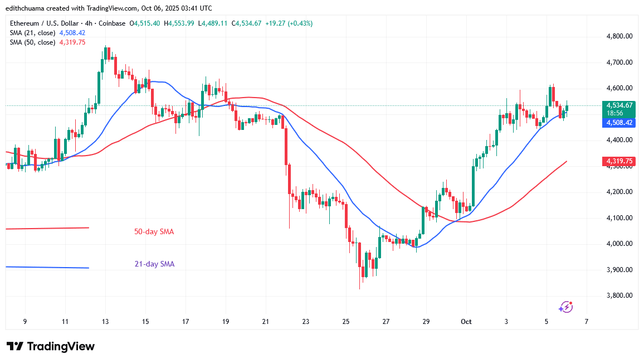Click the 21-day SMA annotation text
Image resolution: width=644 pixels, height=363 pixels.
point(154,264)
